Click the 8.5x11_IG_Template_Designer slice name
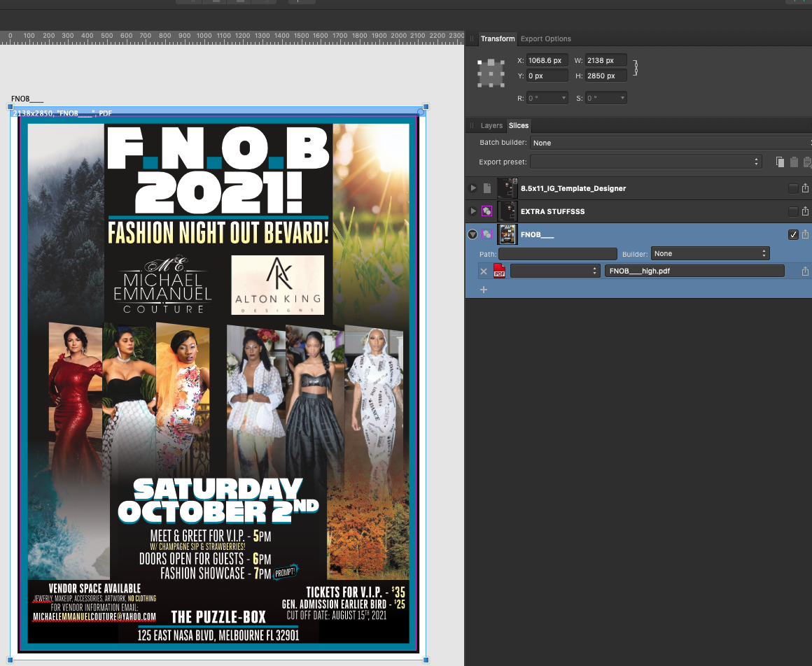Screen dimensions: 812x666 click(573, 188)
